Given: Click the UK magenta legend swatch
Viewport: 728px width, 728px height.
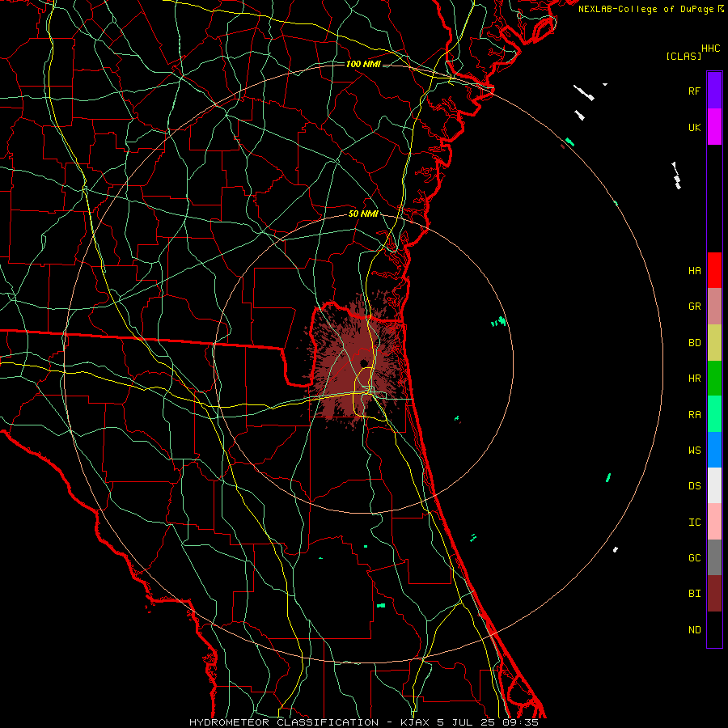Looking at the screenshot, I should click(714, 127).
